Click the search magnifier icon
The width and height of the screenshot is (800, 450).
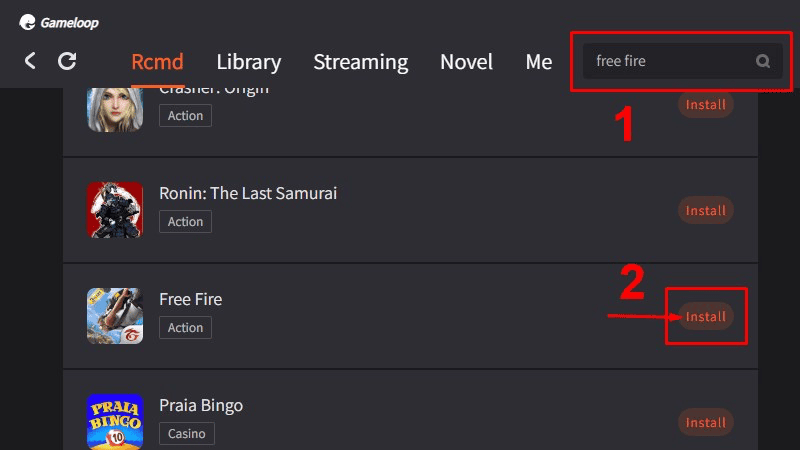(x=763, y=61)
